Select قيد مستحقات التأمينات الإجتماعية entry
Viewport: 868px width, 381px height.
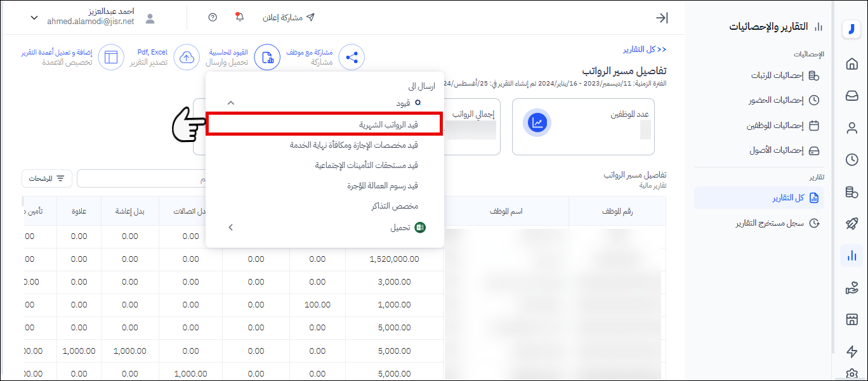366,165
